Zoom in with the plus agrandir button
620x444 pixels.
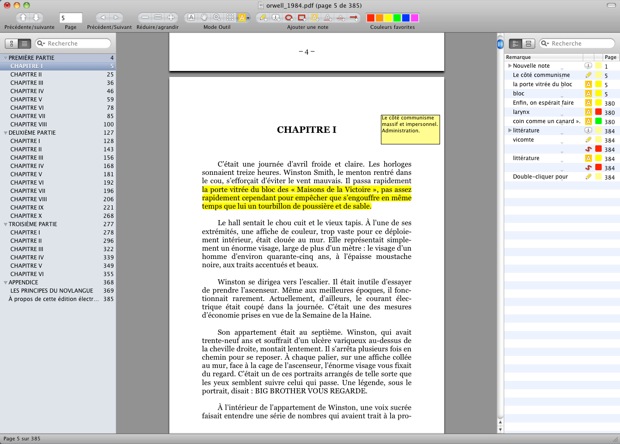pyautogui.click(x=171, y=17)
